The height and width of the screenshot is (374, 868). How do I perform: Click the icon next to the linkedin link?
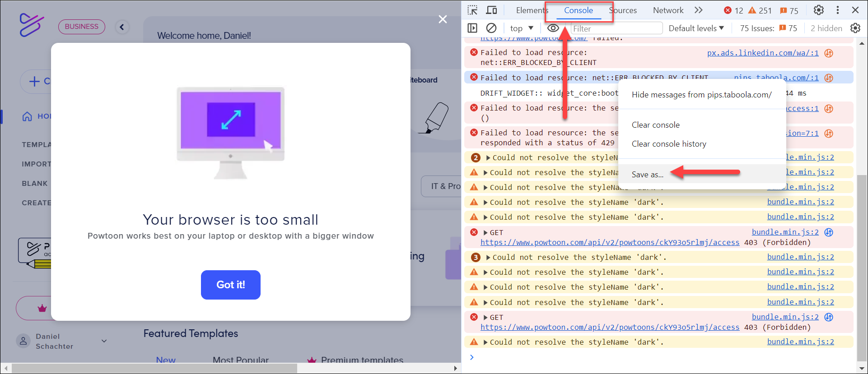click(x=829, y=53)
